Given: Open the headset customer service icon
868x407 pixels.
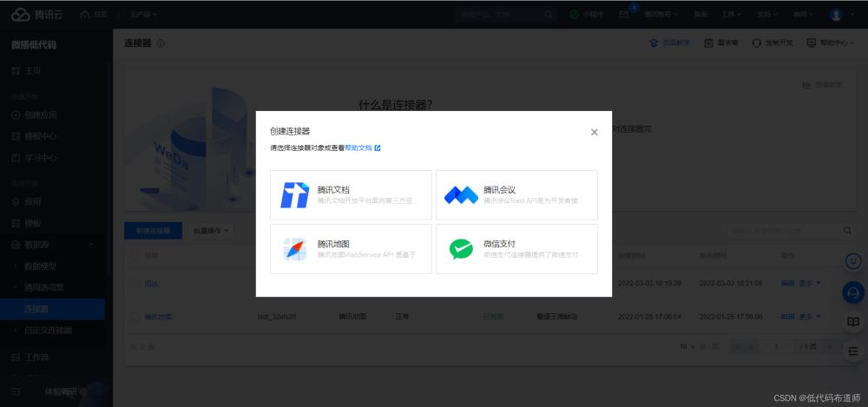Looking at the screenshot, I should coord(853,292).
